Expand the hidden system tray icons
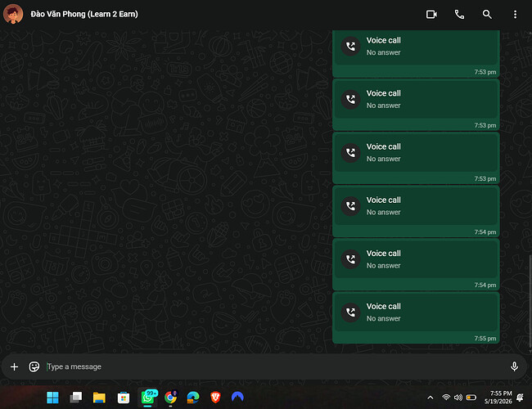This screenshot has height=409, width=532. click(x=431, y=398)
